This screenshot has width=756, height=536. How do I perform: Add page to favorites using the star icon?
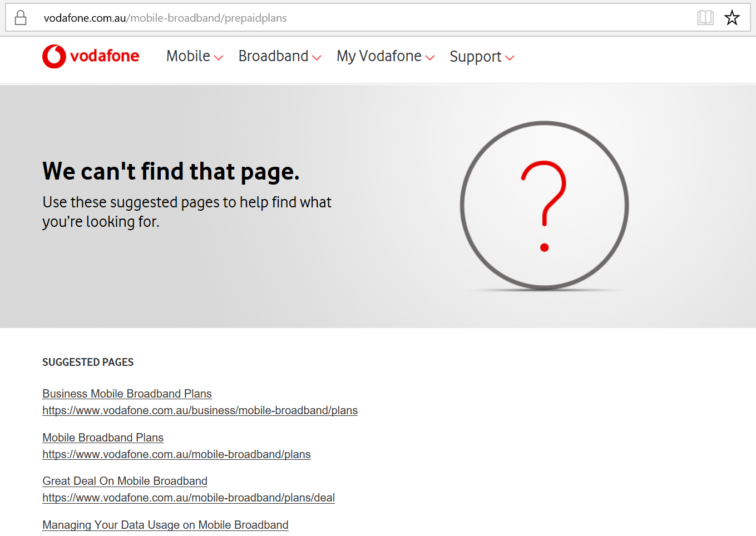click(x=732, y=17)
